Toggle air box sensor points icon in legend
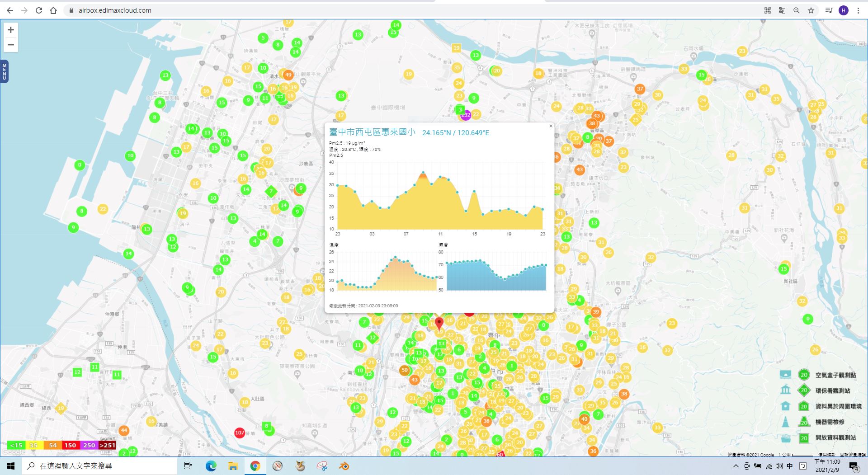This screenshot has width=868, height=475. 786,375
